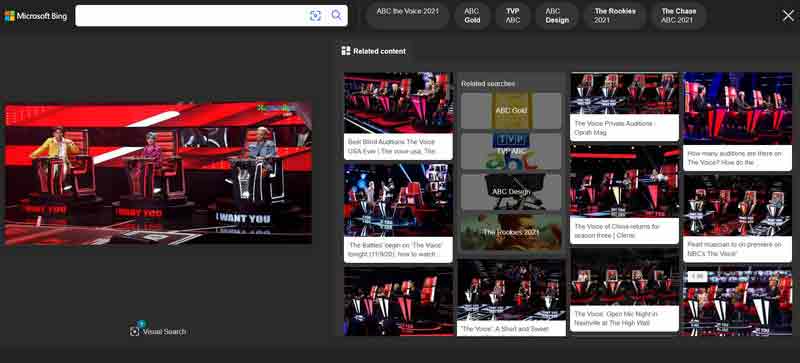The width and height of the screenshot is (800, 363).
Task: Click the visual search camera icon in search box
Action: (315, 15)
